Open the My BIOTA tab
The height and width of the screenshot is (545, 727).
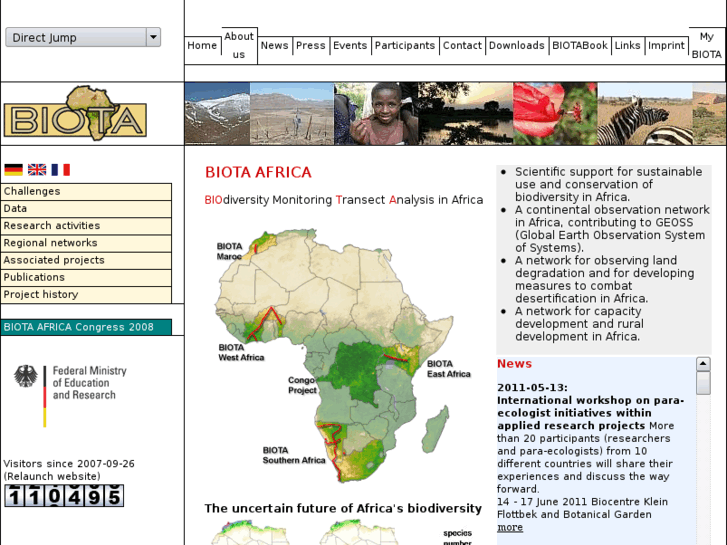click(707, 45)
